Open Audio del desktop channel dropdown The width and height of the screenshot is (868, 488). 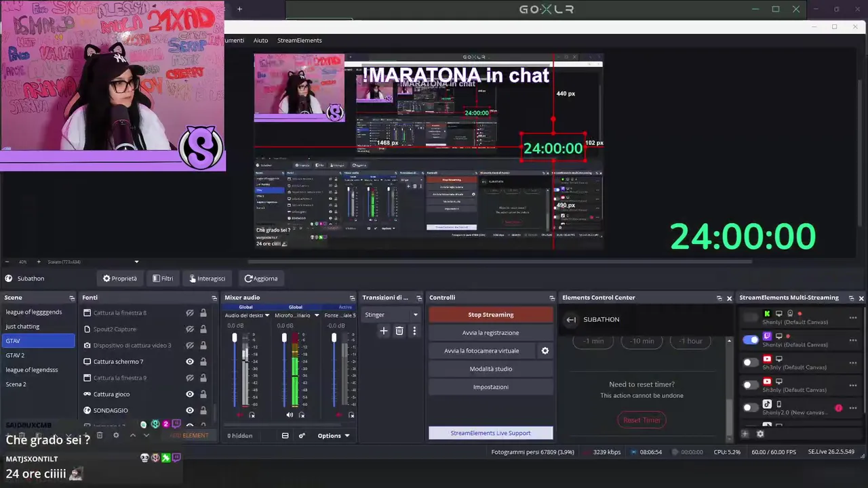pos(267,315)
